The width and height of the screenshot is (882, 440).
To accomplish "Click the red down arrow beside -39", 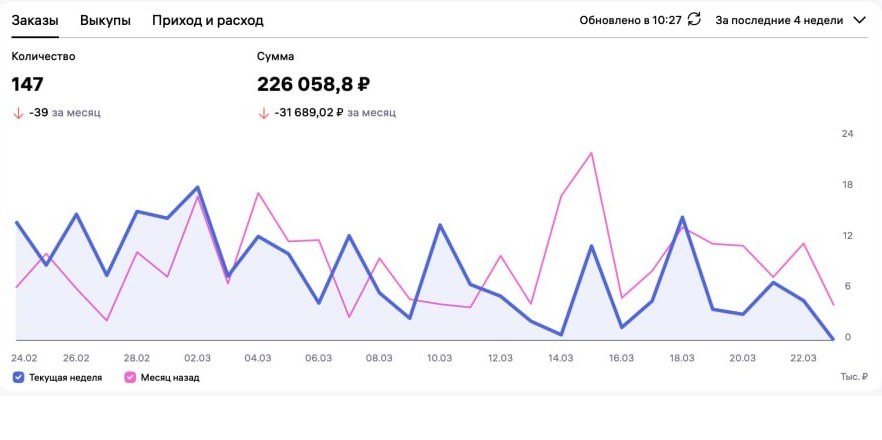I will [18, 113].
